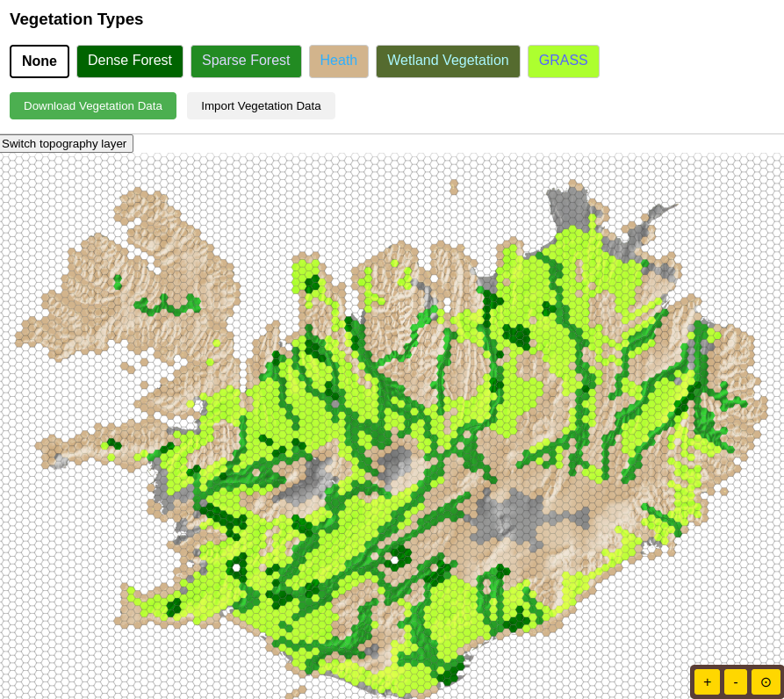
Task: Open Import Vegetation Data
Action: 261,106
